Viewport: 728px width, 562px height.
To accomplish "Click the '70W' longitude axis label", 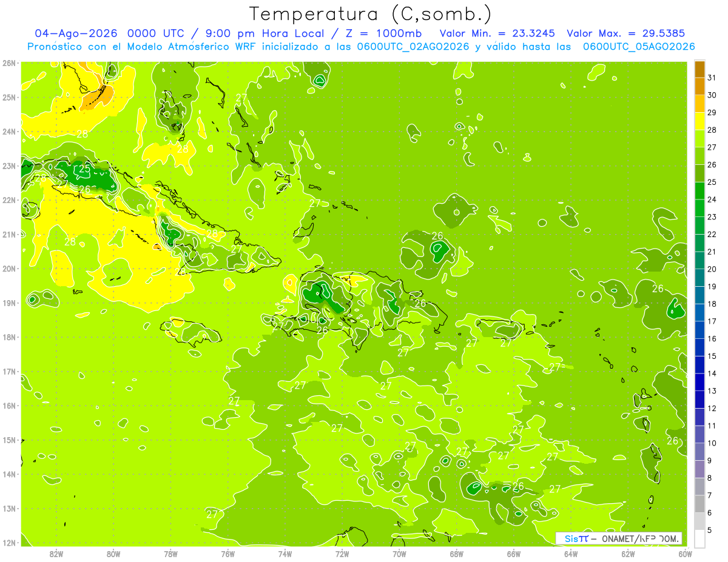I will [399, 554].
